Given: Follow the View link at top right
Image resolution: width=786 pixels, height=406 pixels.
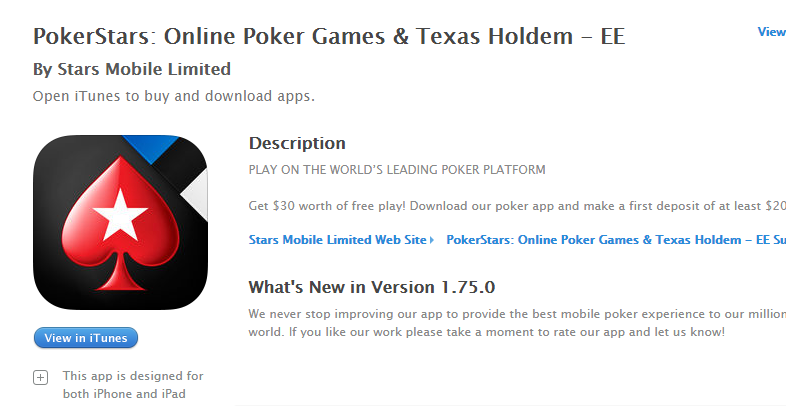Looking at the screenshot, I should [771, 32].
